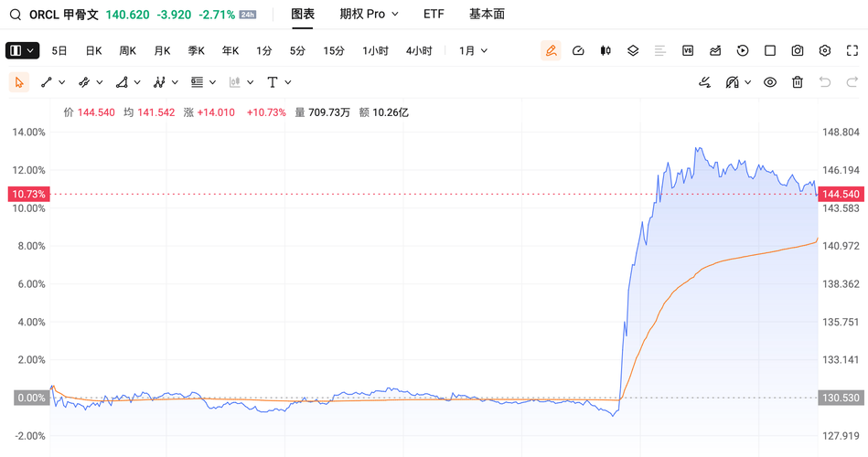The width and height of the screenshot is (868, 457).
Task: Select the 年K timeframe
Action: 230,51
